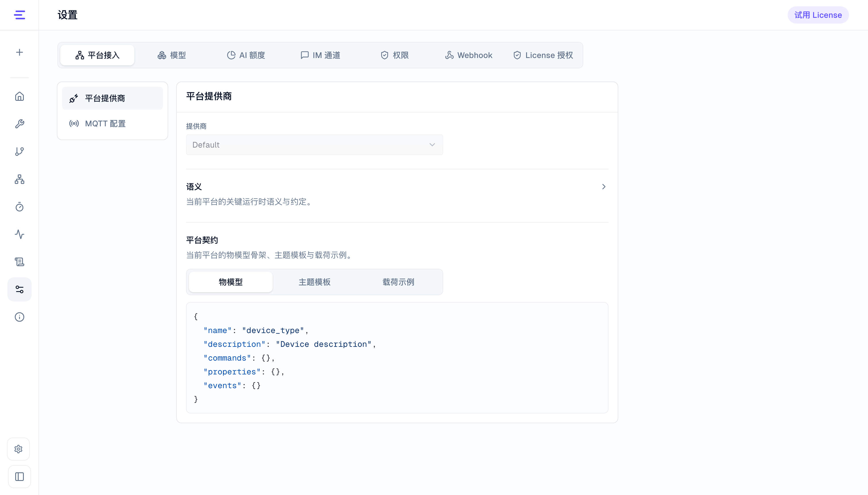Viewport: 868px width, 495px height.
Task: Click the "commands" key in the JSON
Action: coord(227,358)
